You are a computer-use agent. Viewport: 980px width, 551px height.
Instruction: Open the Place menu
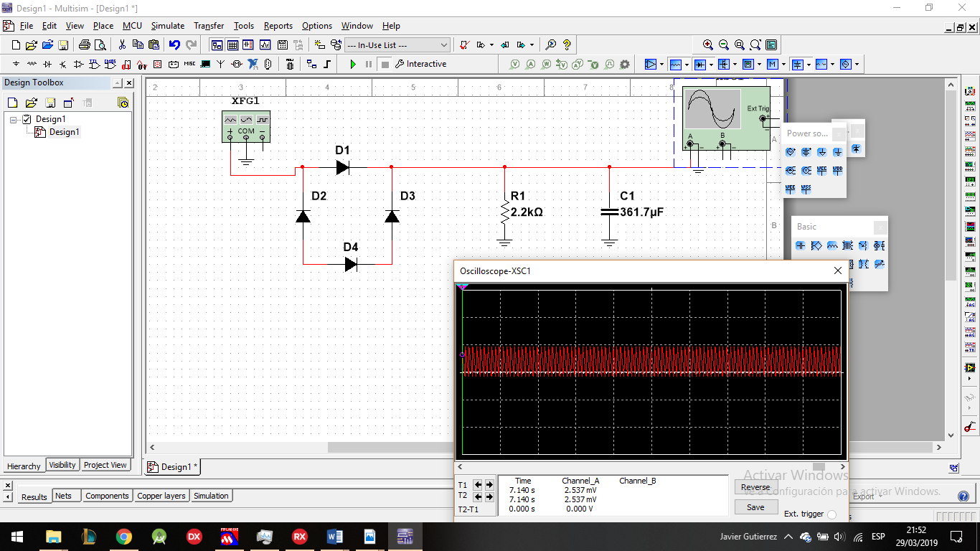coord(103,26)
